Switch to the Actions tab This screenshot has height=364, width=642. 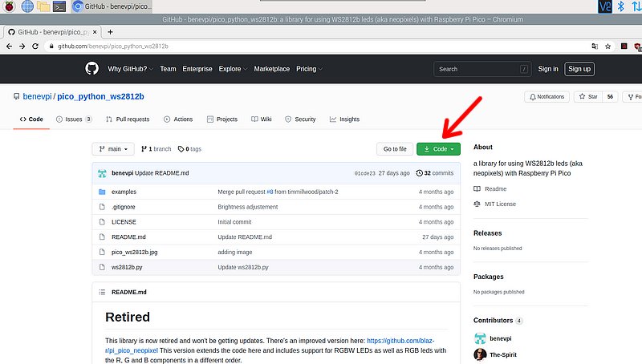(x=178, y=119)
